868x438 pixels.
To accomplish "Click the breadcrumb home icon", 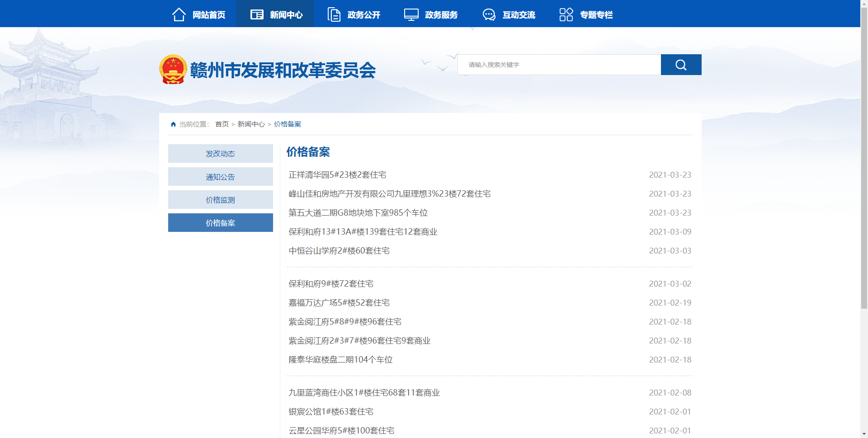I will pos(173,124).
